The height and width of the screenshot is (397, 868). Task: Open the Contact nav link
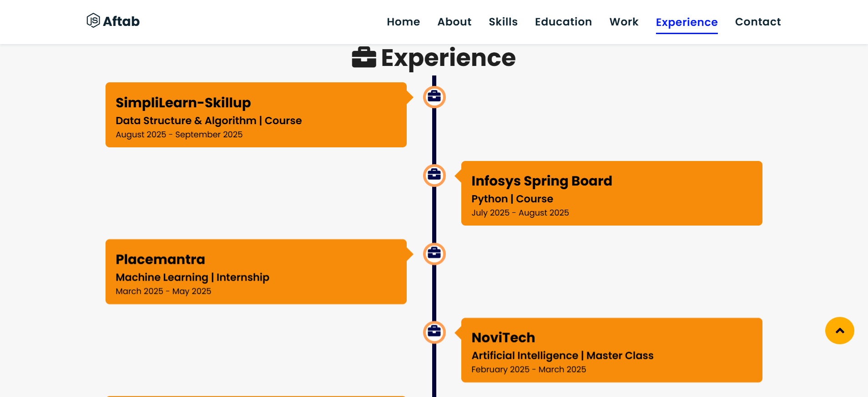757,22
